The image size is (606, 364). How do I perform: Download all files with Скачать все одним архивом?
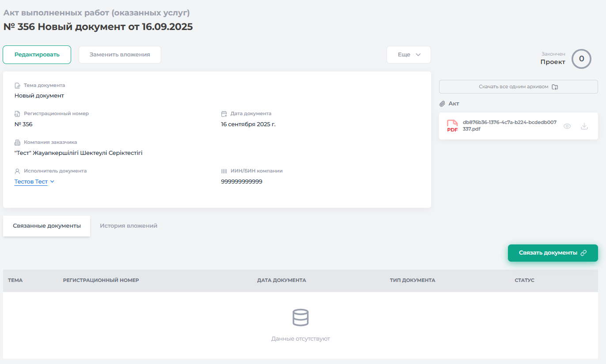coord(518,87)
